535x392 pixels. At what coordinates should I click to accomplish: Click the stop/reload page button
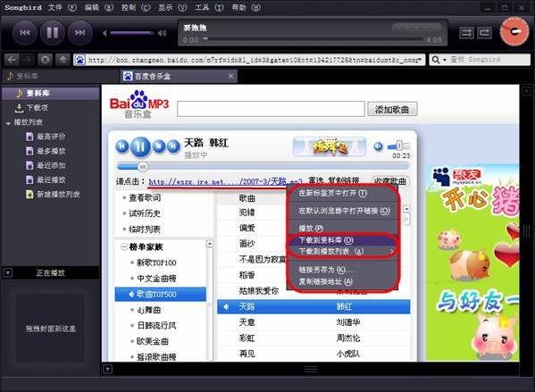45,60
